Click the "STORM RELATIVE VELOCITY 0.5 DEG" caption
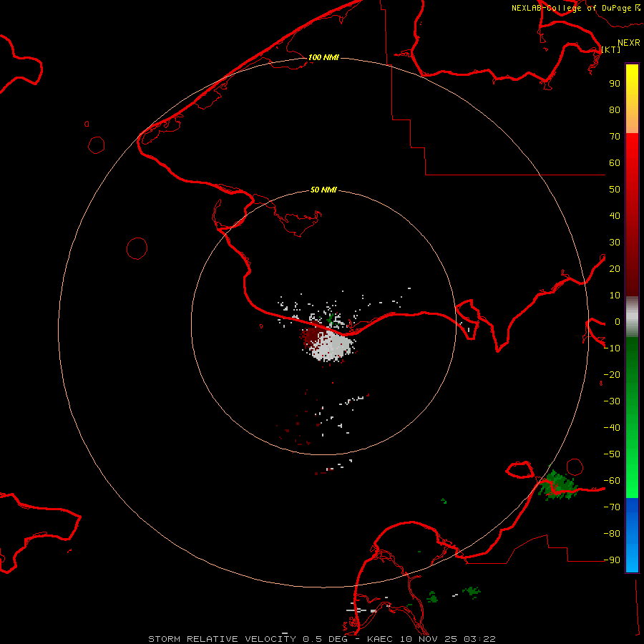The width and height of the screenshot is (644, 644). coord(248,639)
